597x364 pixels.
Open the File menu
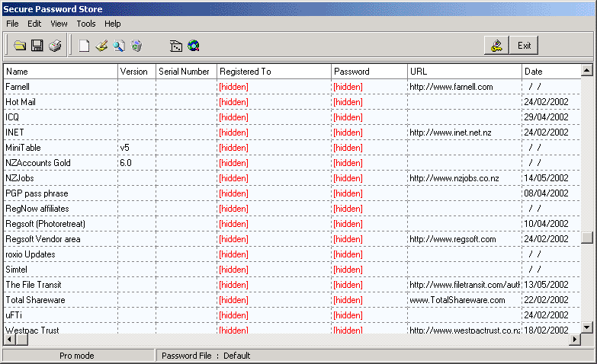pyautogui.click(x=12, y=24)
